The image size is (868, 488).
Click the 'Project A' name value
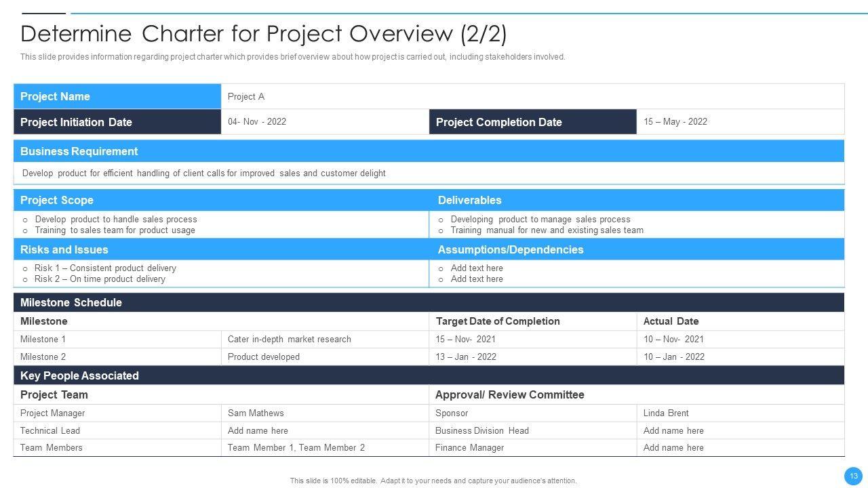click(246, 96)
